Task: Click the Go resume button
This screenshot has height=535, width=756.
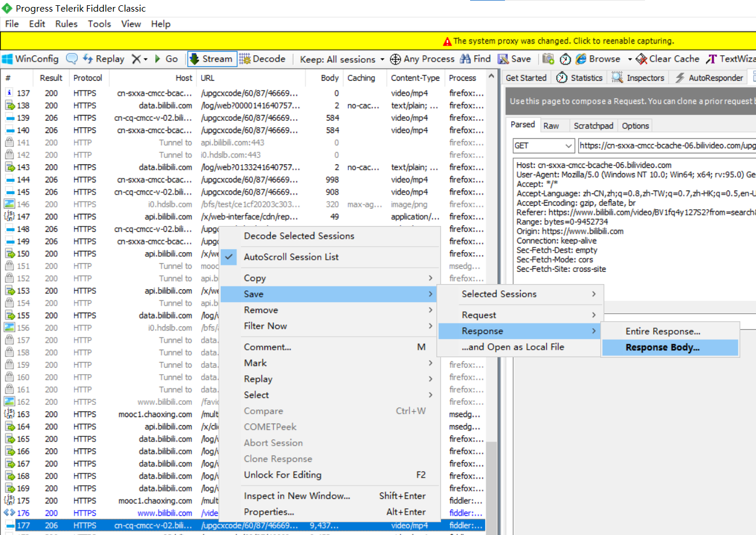Action: [x=166, y=59]
